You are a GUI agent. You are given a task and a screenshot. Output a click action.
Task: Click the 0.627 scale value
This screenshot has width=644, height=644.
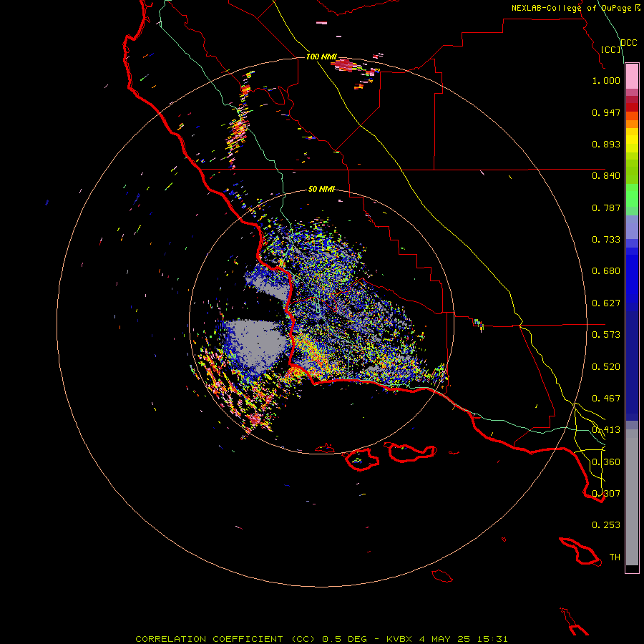click(606, 303)
